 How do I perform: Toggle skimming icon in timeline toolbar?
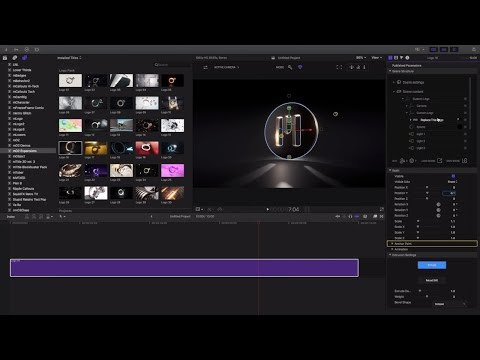(337, 216)
